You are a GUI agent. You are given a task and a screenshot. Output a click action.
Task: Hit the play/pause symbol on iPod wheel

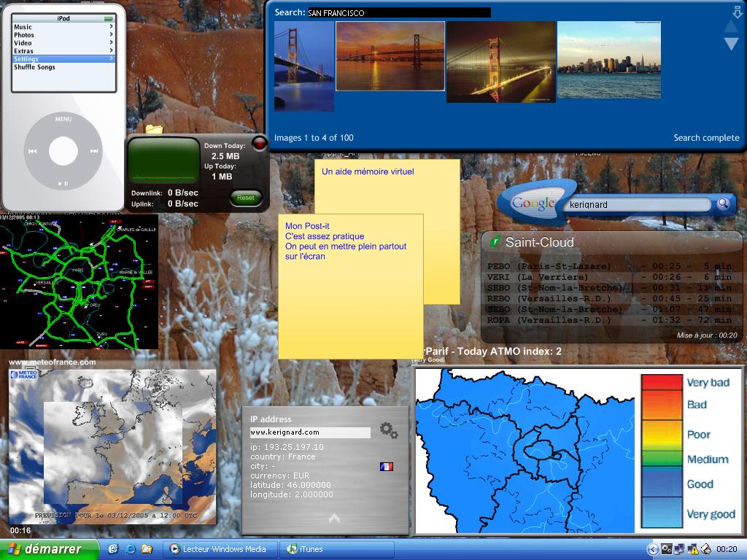coord(63,183)
